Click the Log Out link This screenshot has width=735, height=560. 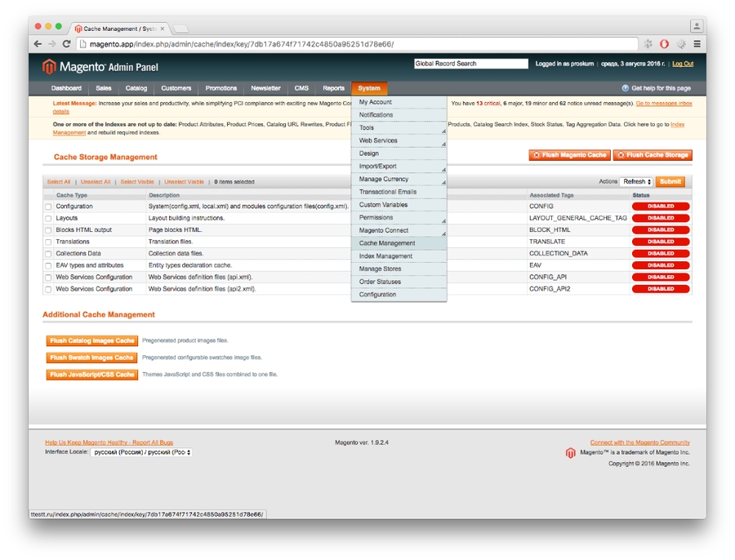pyautogui.click(x=682, y=64)
